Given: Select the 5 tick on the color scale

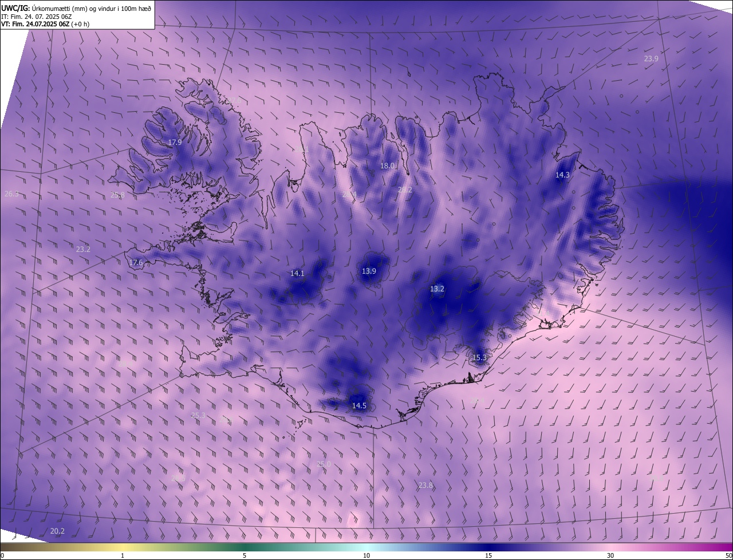Looking at the screenshot, I should click(245, 555).
